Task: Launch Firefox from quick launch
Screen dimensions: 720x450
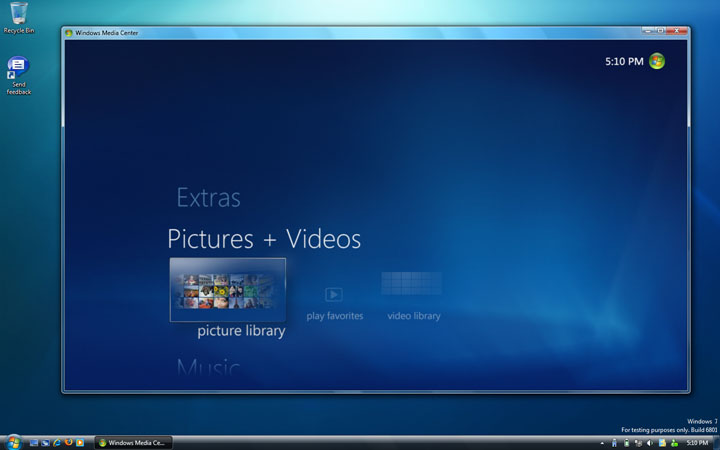Action: coord(68,443)
